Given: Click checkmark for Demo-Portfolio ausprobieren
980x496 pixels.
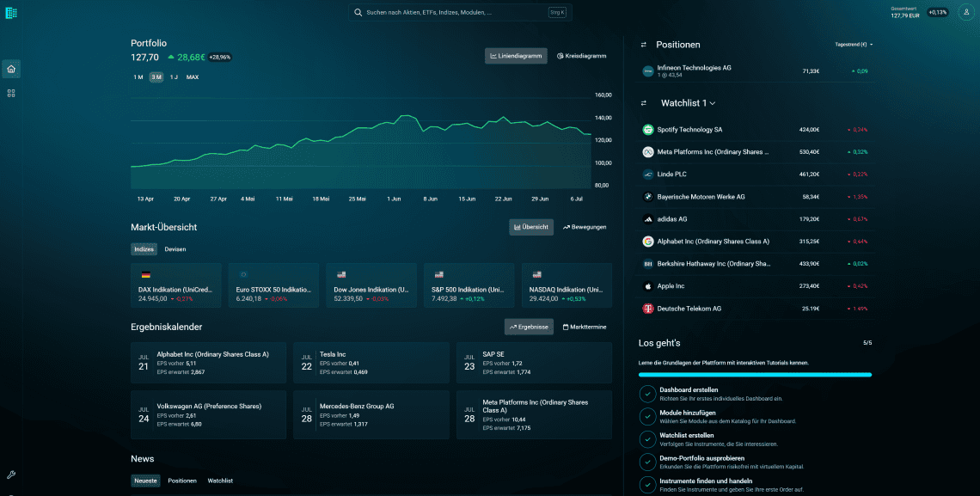Looking at the screenshot, I should pyautogui.click(x=647, y=462).
